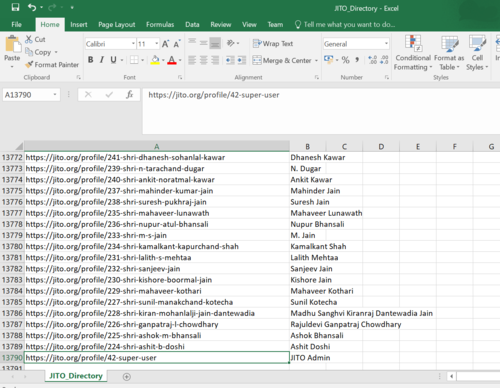Viewport: 500px width, 388px height.
Task: Apply Comma Style format
Action: coord(357,60)
